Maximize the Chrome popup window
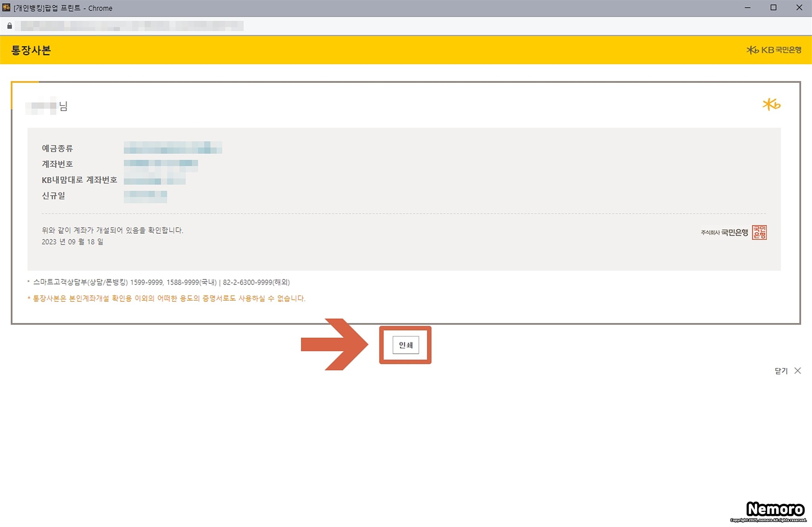The image size is (812, 527). (x=773, y=8)
